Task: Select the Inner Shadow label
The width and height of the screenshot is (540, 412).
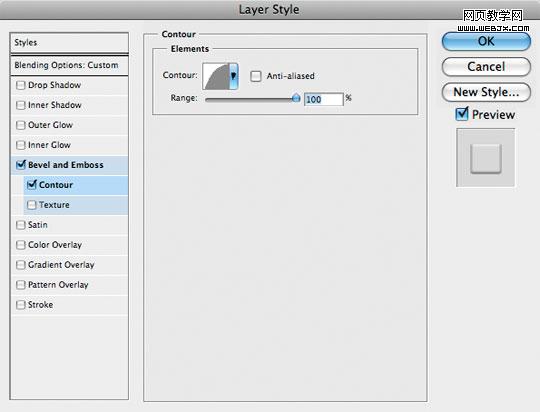Action: pyautogui.click(x=55, y=105)
